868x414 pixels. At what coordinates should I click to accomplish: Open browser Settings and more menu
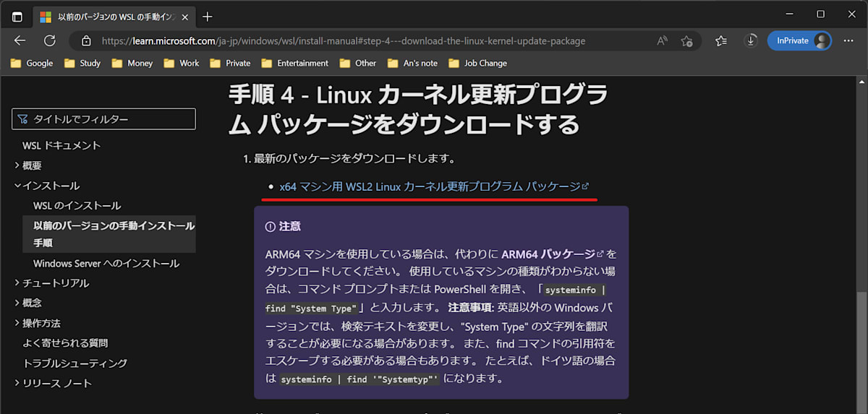pos(849,41)
